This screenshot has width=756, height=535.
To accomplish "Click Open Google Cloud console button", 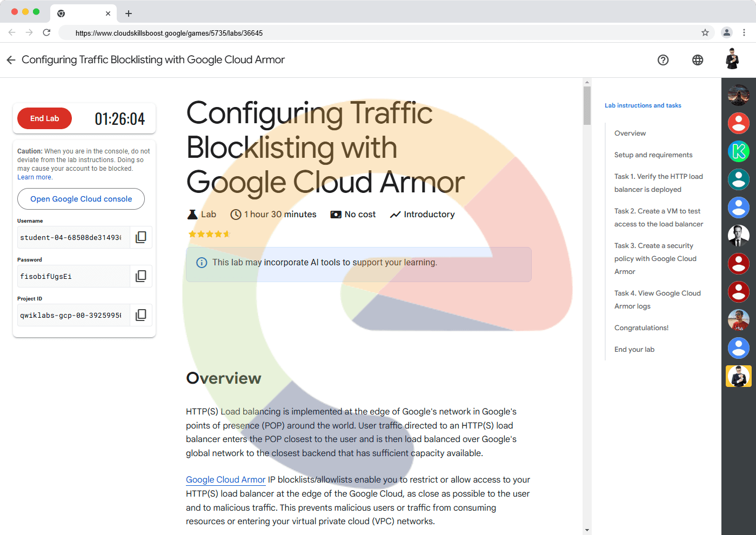I will [x=81, y=199].
